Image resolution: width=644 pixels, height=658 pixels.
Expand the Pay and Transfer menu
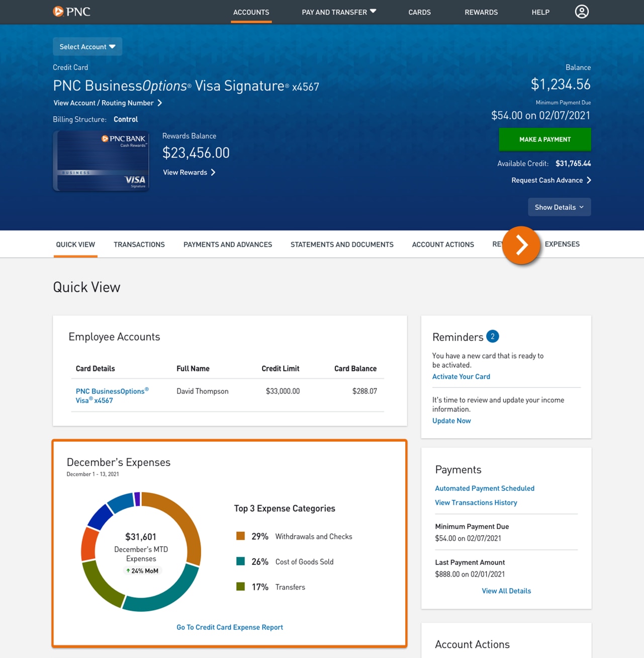(338, 12)
